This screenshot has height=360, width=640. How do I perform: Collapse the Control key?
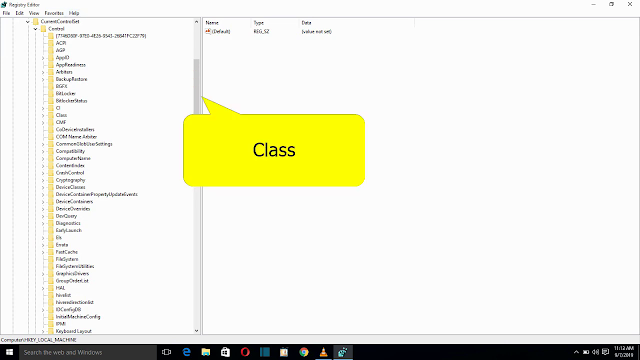[36, 29]
